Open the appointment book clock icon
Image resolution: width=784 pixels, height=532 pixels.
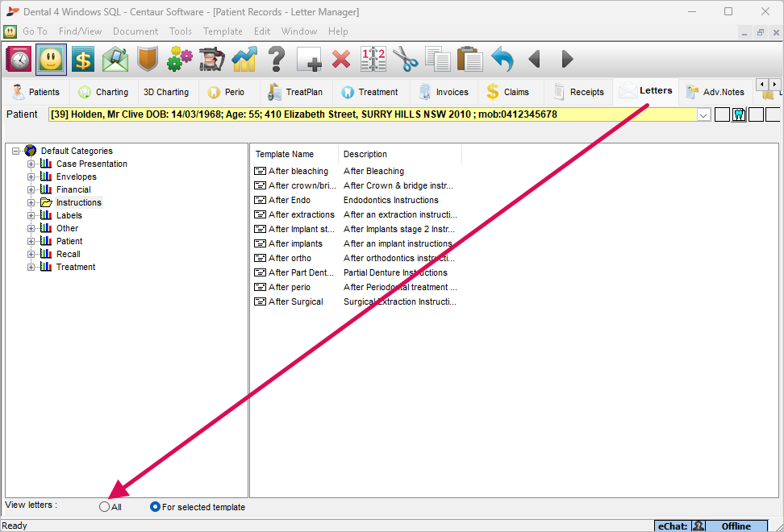pyautogui.click(x=19, y=60)
